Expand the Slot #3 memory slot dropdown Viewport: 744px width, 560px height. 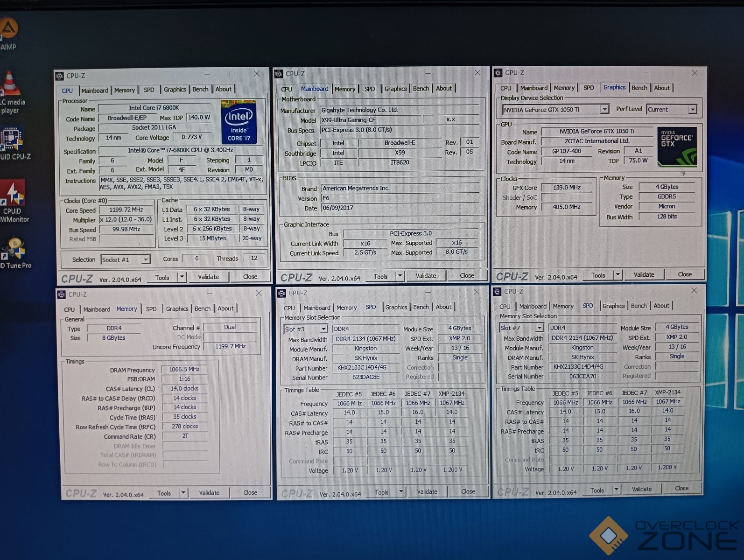coord(323,329)
